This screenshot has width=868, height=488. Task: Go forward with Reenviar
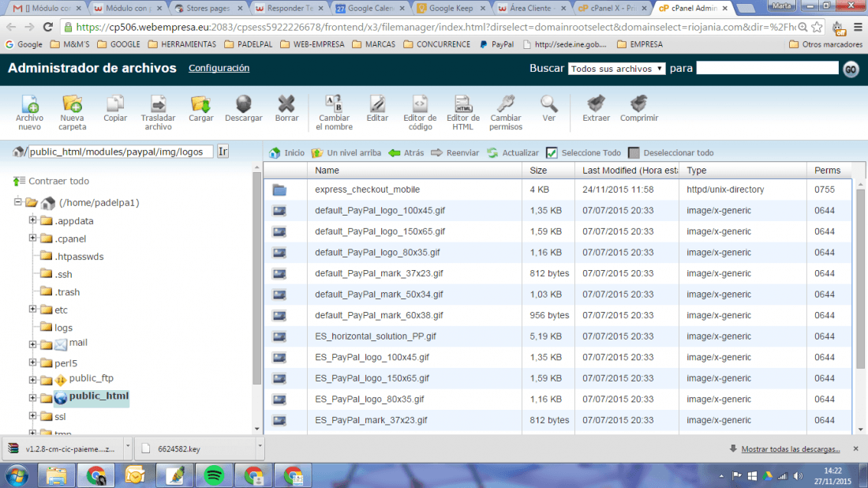(x=455, y=153)
